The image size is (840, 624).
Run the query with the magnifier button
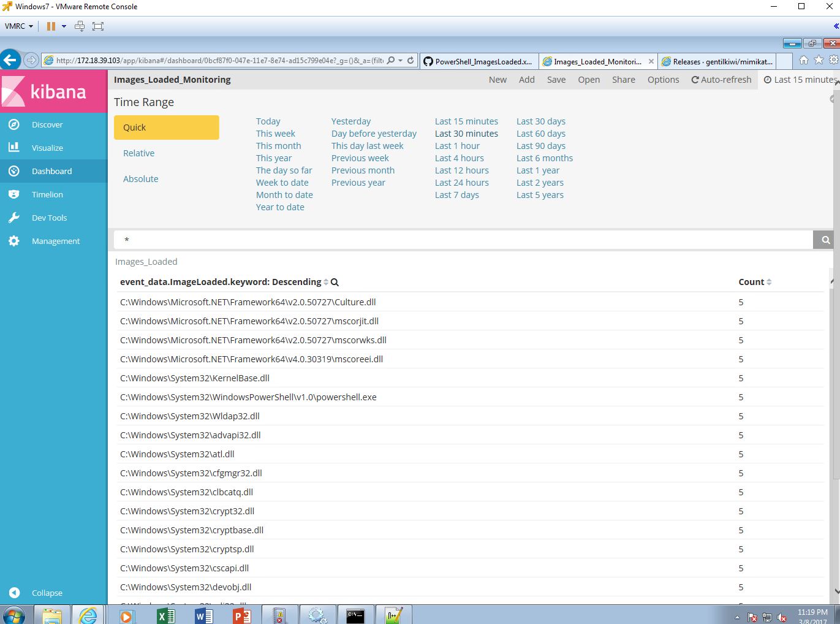point(825,240)
